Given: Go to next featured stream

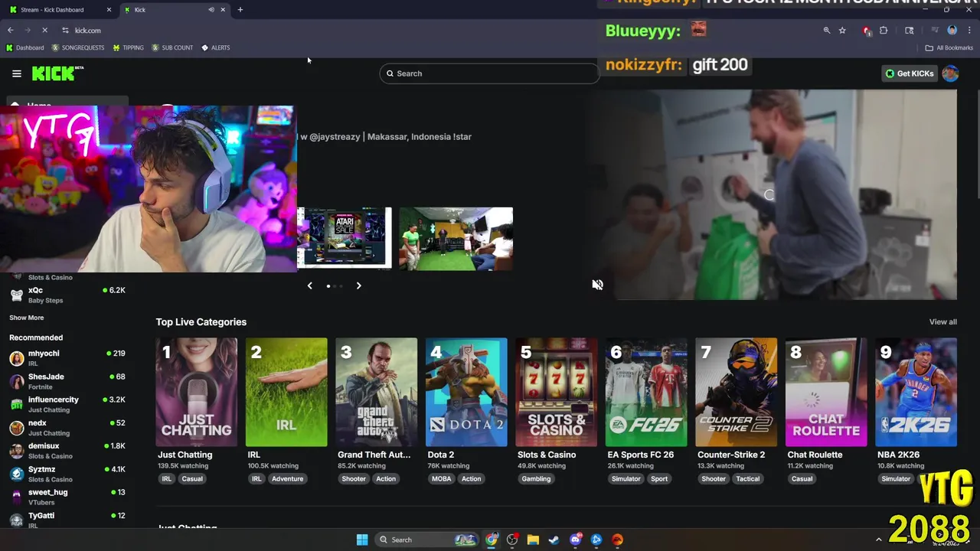Looking at the screenshot, I should coord(358,285).
